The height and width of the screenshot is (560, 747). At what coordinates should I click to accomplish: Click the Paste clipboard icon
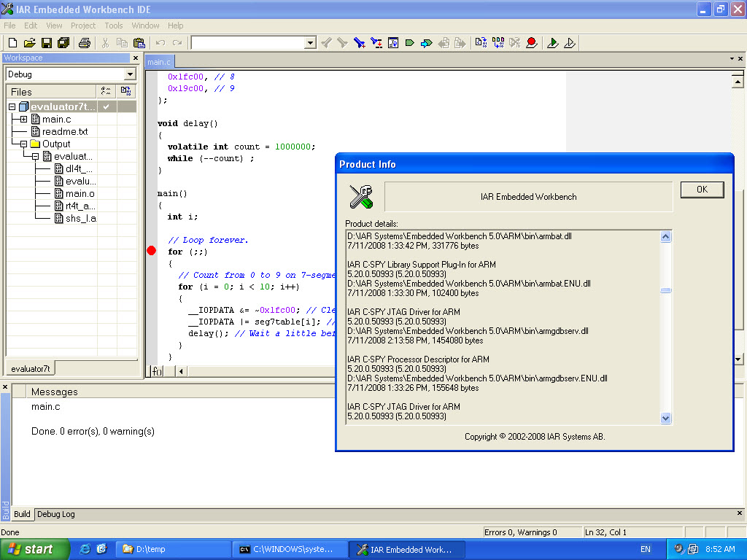(139, 43)
